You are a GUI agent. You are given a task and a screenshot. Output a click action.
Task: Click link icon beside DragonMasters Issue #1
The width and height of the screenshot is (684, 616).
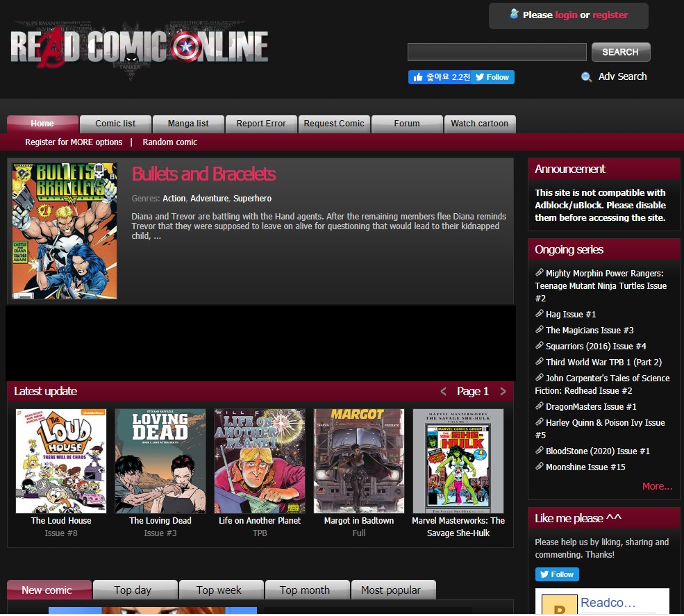[x=540, y=406]
